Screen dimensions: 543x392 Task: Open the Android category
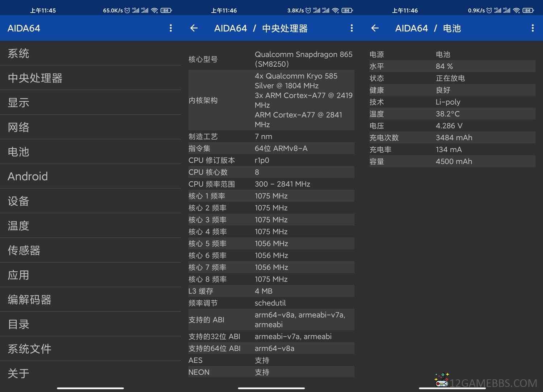tap(90, 177)
